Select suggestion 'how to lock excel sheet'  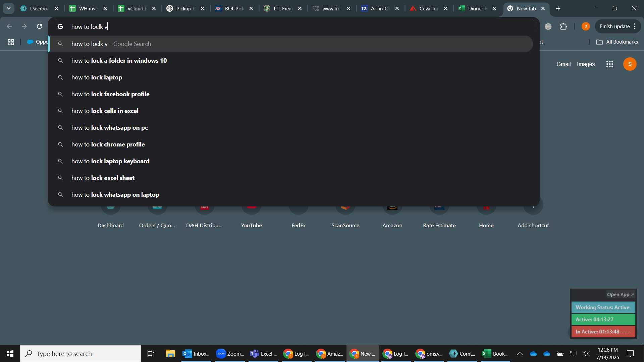tap(291, 178)
